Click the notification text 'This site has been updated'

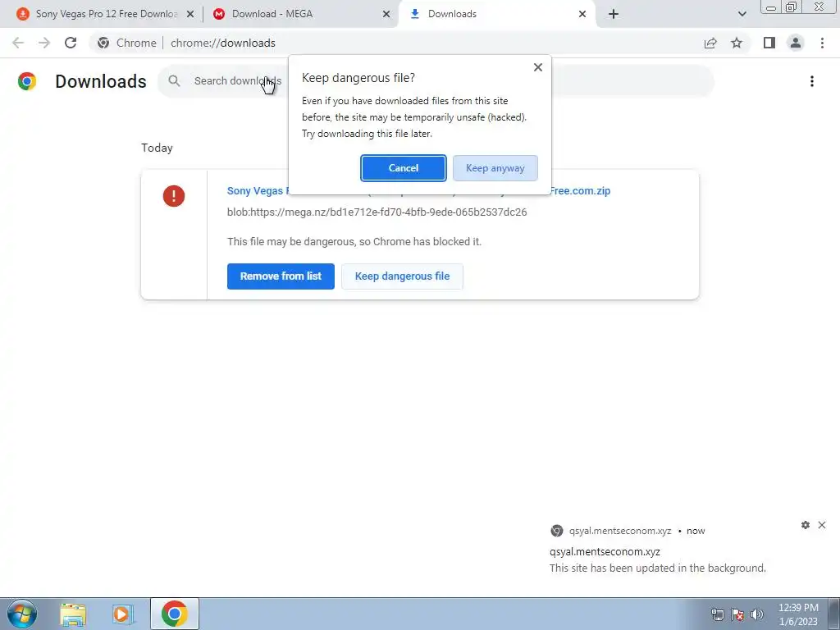pyautogui.click(x=657, y=568)
